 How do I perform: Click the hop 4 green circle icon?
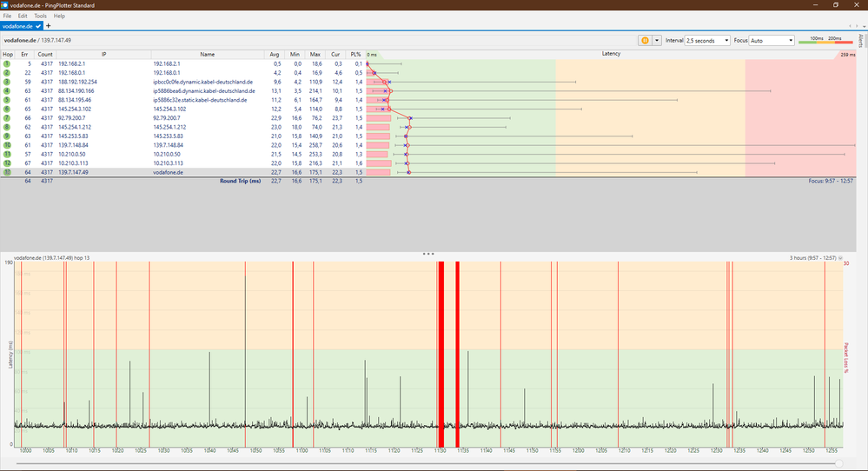(7, 90)
